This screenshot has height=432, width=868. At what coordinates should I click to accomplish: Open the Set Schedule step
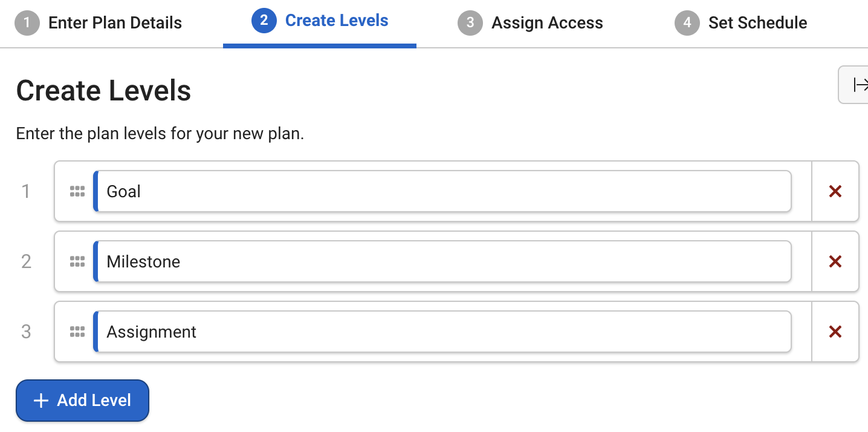coord(757,22)
